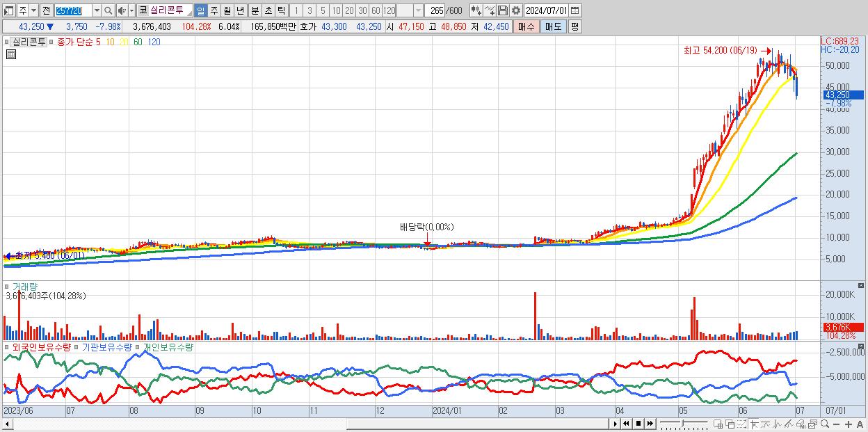Click the diagonal trend line icon

pyautogui.click(x=789, y=424)
